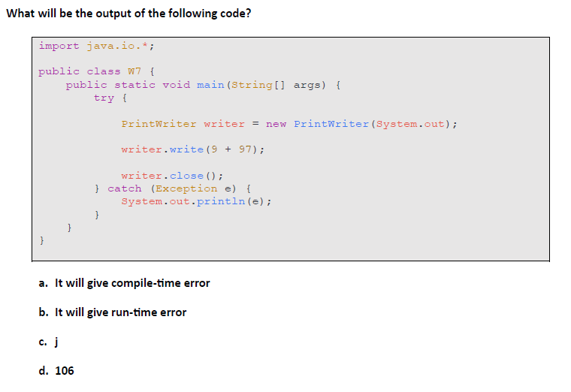Click the "new" keyword in the code
Image resolution: width=571 pixels, height=392 pixels.
tap(276, 124)
